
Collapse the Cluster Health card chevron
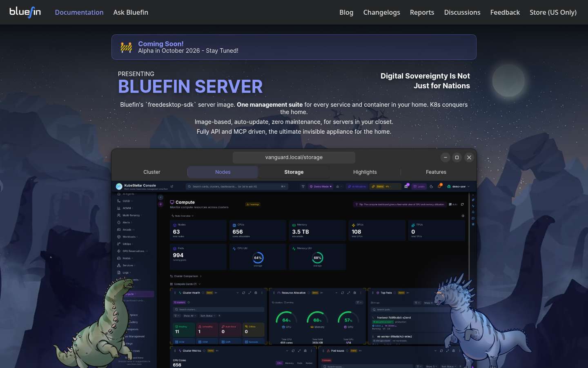pyautogui.click(x=237, y=293)
